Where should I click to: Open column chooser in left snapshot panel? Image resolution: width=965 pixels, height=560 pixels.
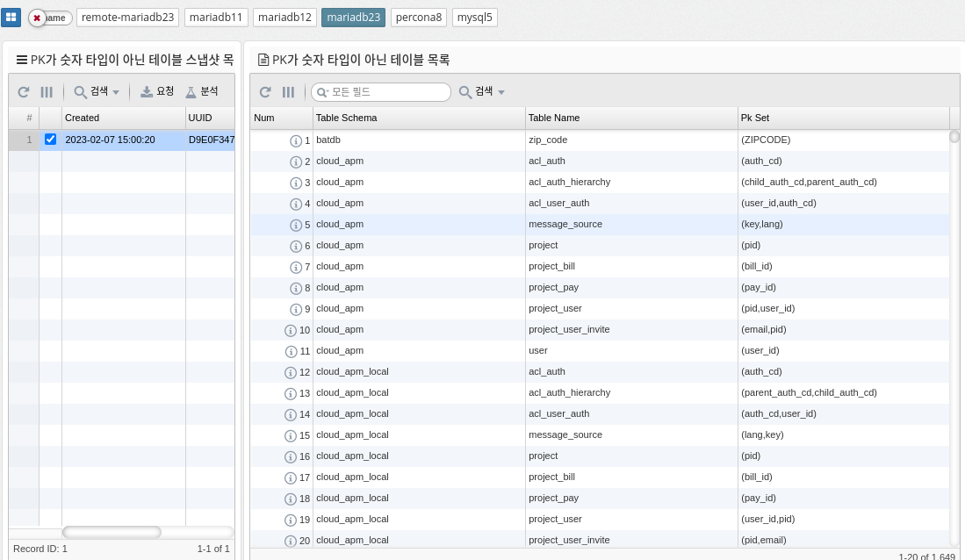point(47,91)
